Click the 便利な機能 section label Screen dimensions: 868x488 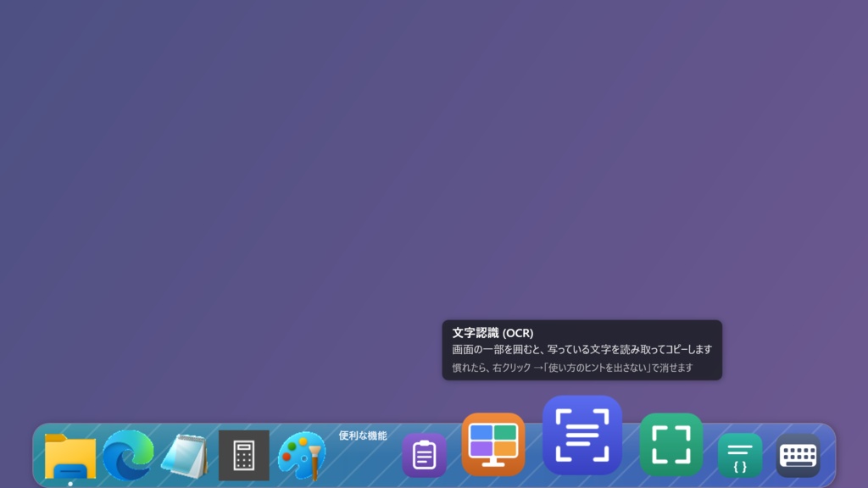(x=363, y=435)
